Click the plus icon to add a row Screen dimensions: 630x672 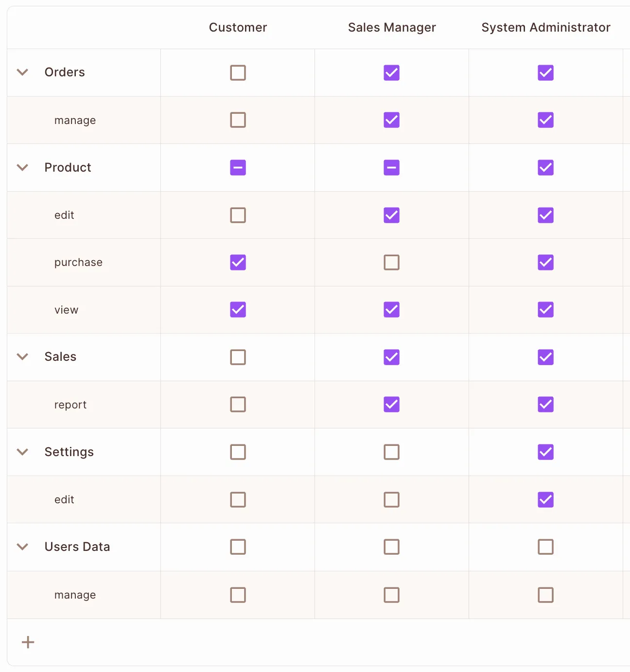tap(28, 642)
